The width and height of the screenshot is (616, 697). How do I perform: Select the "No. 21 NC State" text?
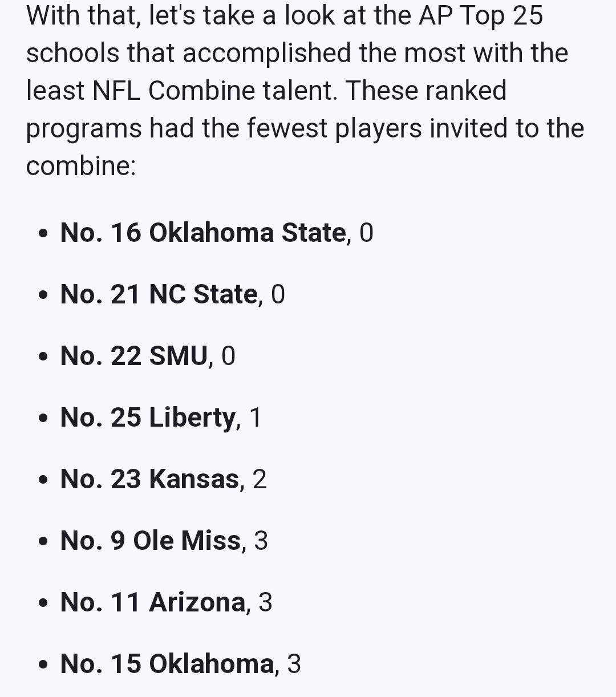pyautogui.click(x=159, y=294)
